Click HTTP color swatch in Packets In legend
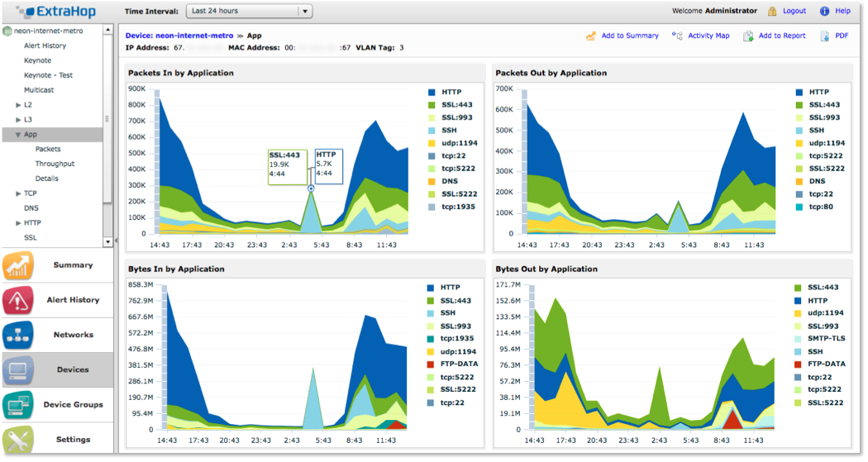The image size is (868, 462). coord(432,93)
